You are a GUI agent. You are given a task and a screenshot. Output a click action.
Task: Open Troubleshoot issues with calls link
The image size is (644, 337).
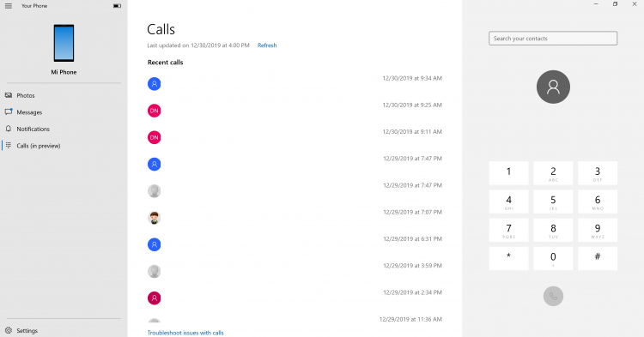185,333
